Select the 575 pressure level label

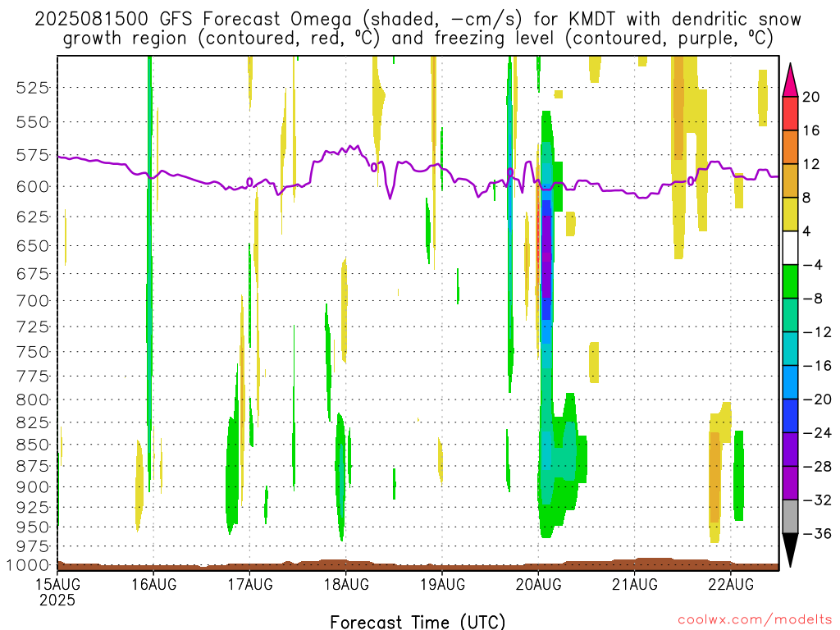pos(33,155)
